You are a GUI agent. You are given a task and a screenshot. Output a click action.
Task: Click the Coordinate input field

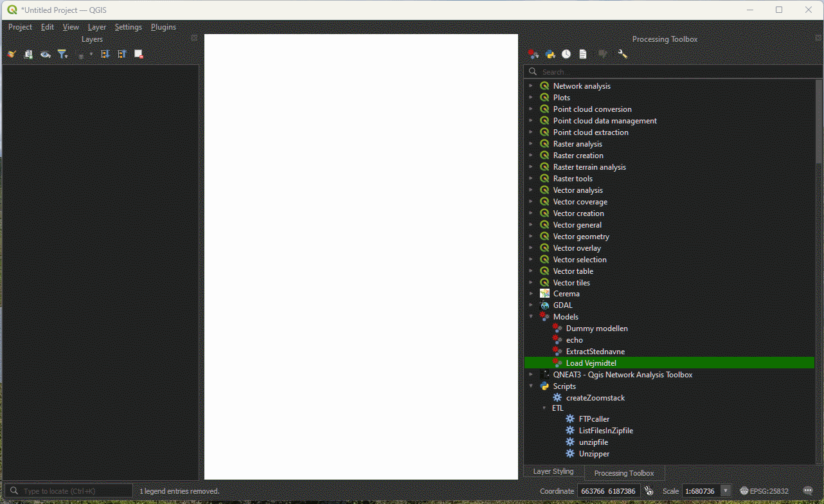point(609,491)
